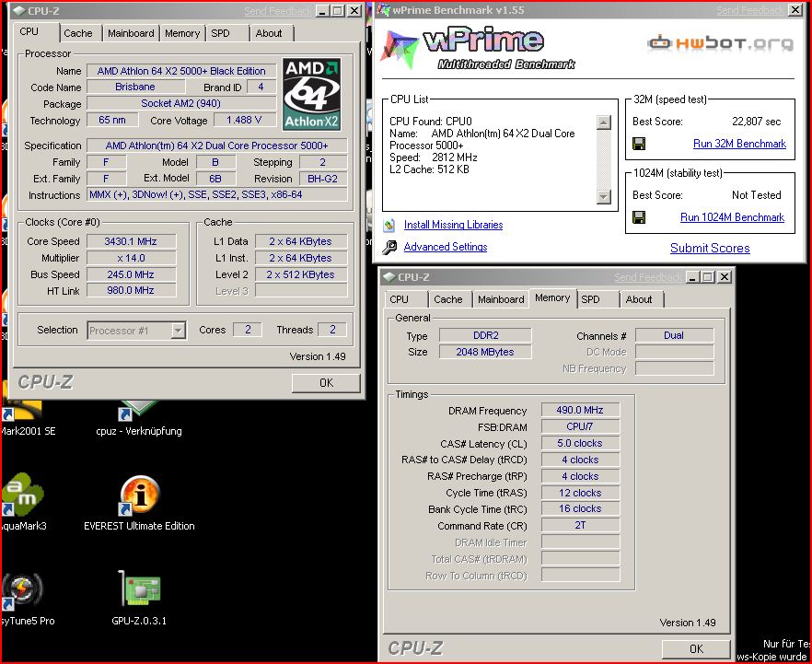The width and height of the screenshot is (812, 664).
Task: Click CPU List scrollbar down arrow
Action: pos(604,197)
